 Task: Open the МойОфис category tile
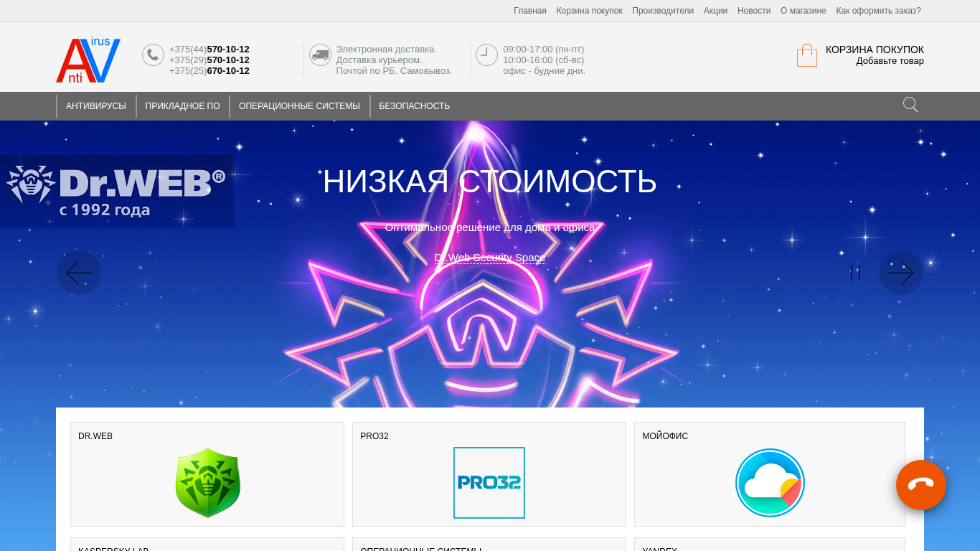[770, 474]
